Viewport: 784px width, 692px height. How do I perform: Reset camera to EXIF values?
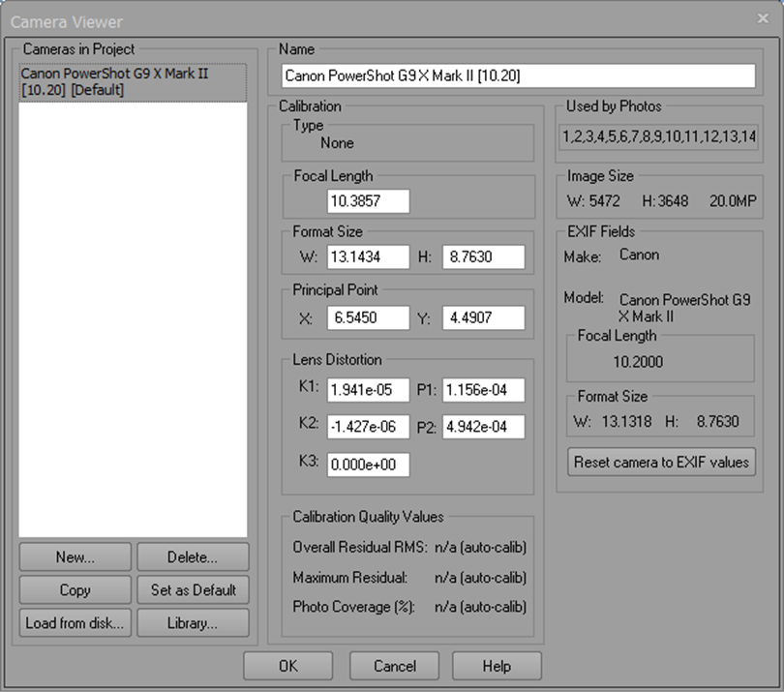point(661,463)
